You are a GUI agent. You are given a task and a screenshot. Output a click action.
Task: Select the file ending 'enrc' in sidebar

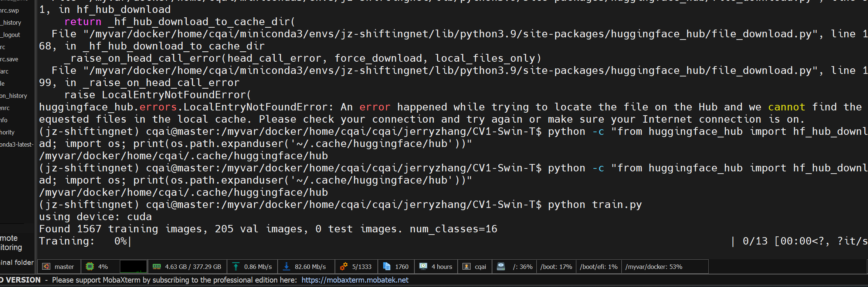point(5,108)
